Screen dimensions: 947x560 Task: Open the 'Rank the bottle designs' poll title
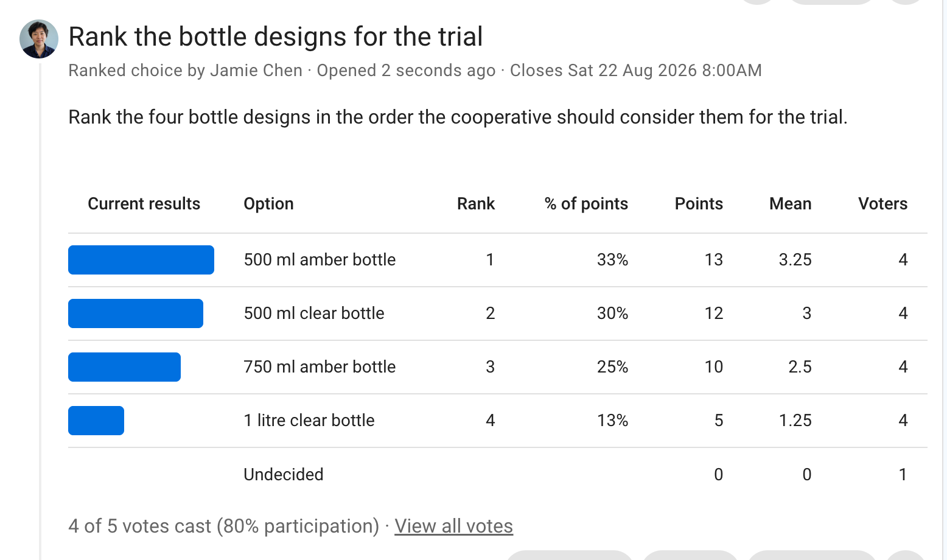[276, 37]
